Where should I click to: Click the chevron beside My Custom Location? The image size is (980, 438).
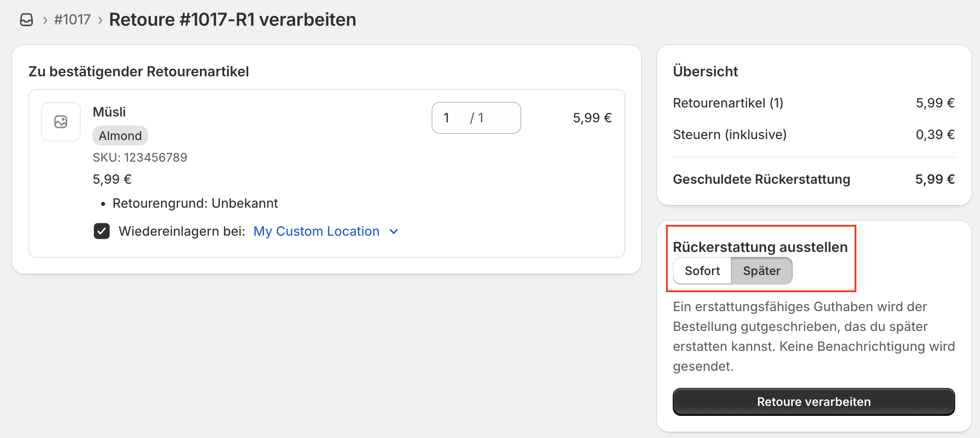point(394,232)
